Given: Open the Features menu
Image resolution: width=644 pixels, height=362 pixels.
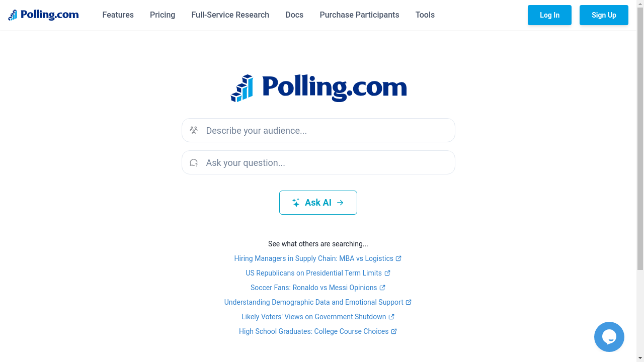Looking at the screenshot, I should coord(118,15).
